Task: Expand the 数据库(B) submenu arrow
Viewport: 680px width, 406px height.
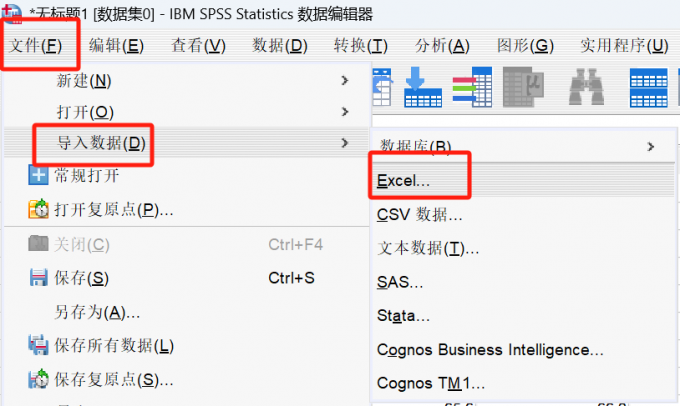Action: tap(651, 147)
